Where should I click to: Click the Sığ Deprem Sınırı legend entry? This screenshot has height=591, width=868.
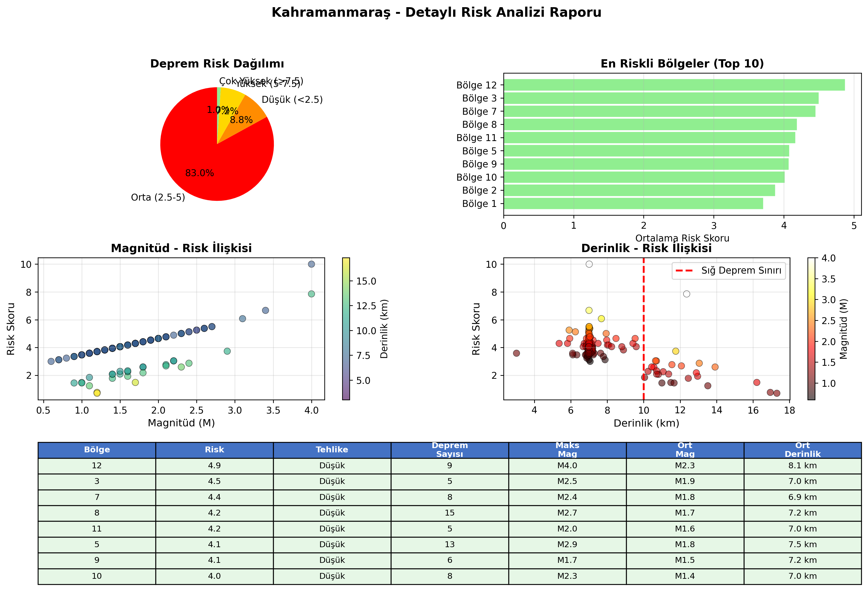(729, 270)
